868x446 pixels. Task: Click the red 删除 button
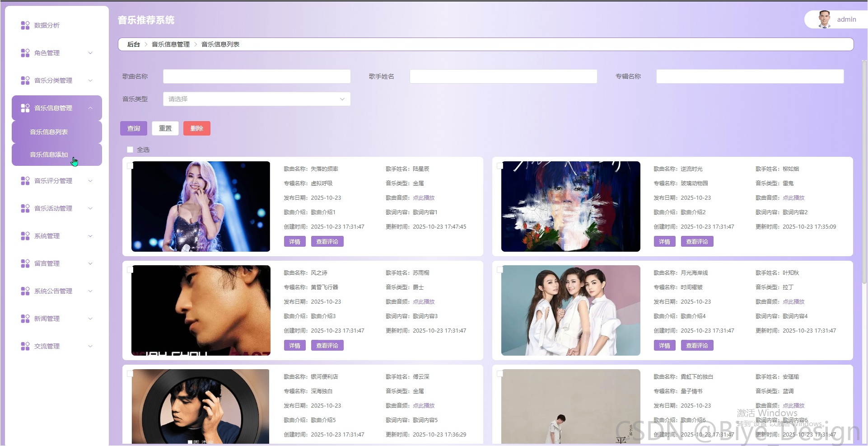[197, 128]
